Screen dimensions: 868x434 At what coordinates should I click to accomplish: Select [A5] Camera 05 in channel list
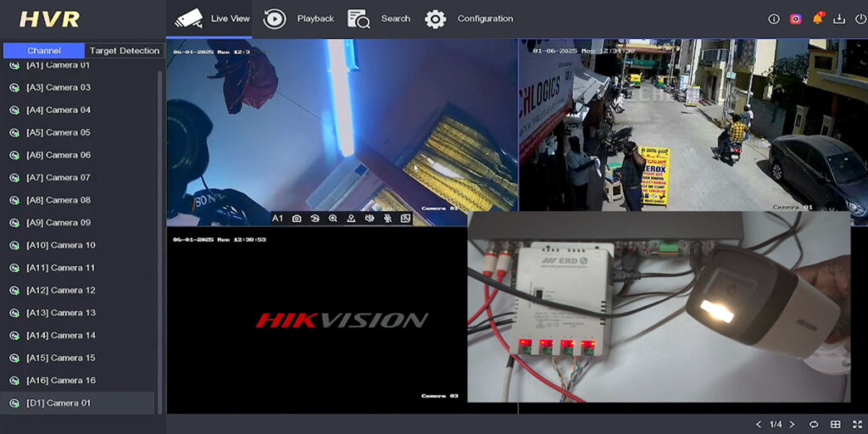point(58,132)
